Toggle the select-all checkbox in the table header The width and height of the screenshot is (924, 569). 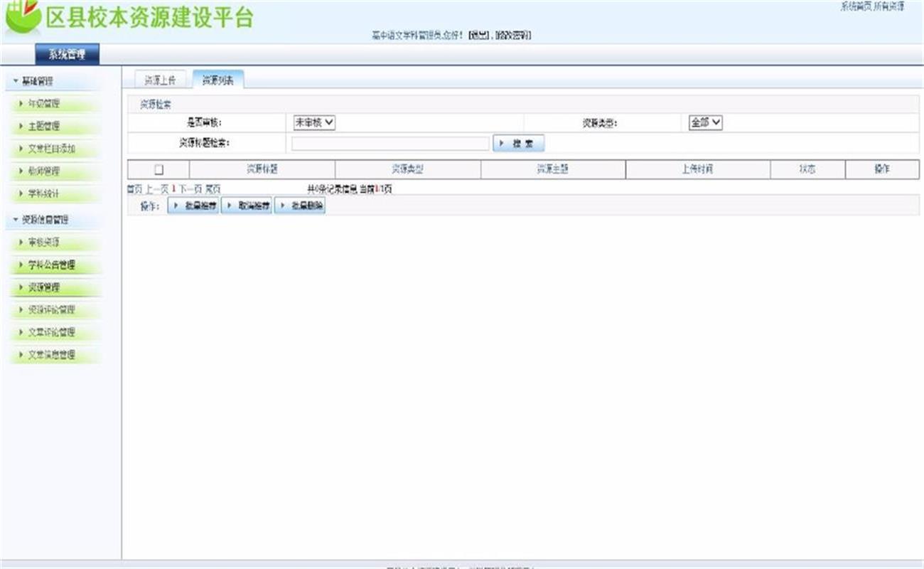coord(159,169)
